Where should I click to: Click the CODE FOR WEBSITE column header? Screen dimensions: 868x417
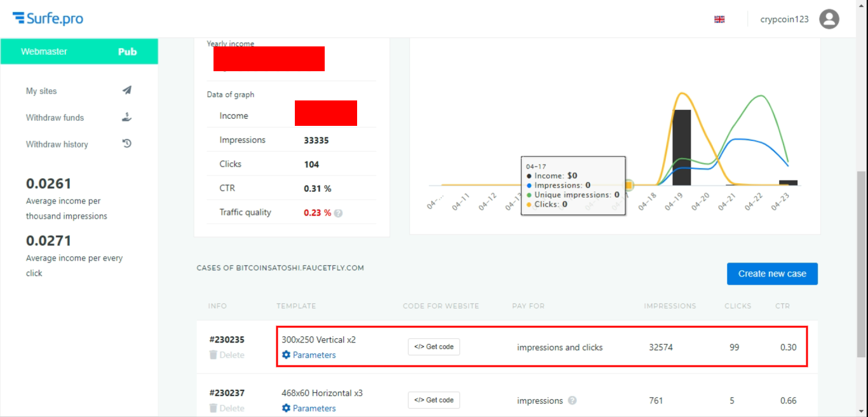click(x=441, y=306)
